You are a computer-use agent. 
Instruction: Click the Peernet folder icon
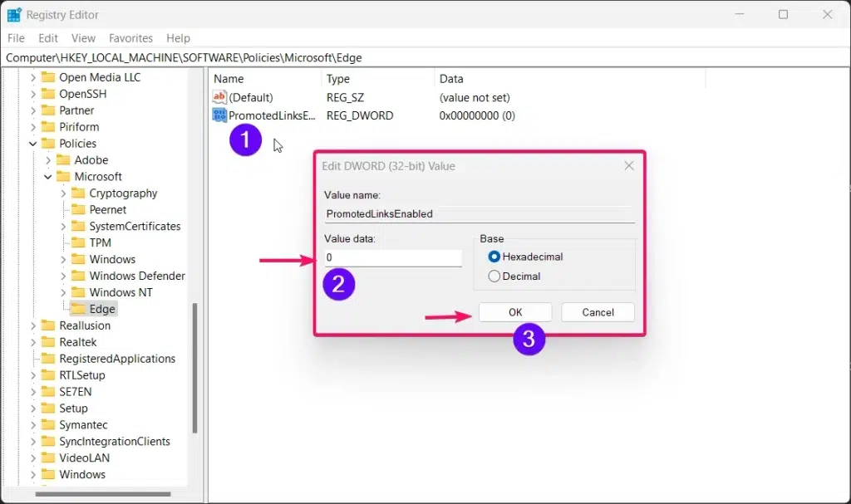click(78, 209)
